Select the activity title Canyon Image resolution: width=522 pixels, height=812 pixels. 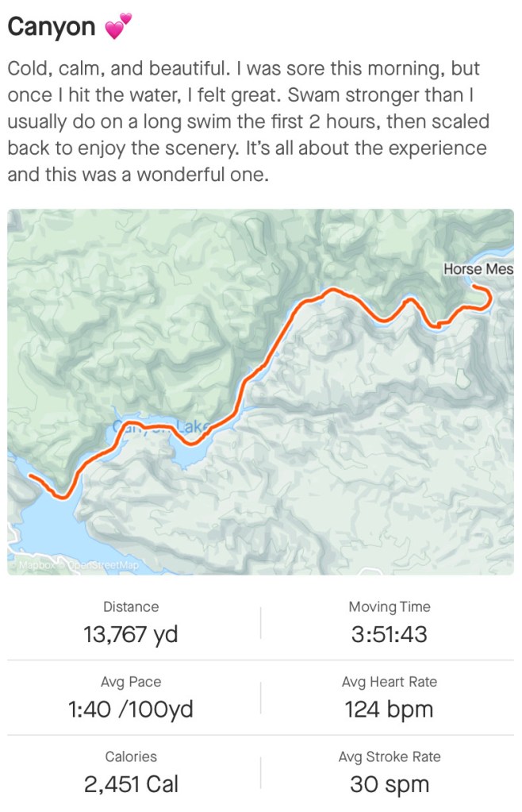tap(51, 28)
